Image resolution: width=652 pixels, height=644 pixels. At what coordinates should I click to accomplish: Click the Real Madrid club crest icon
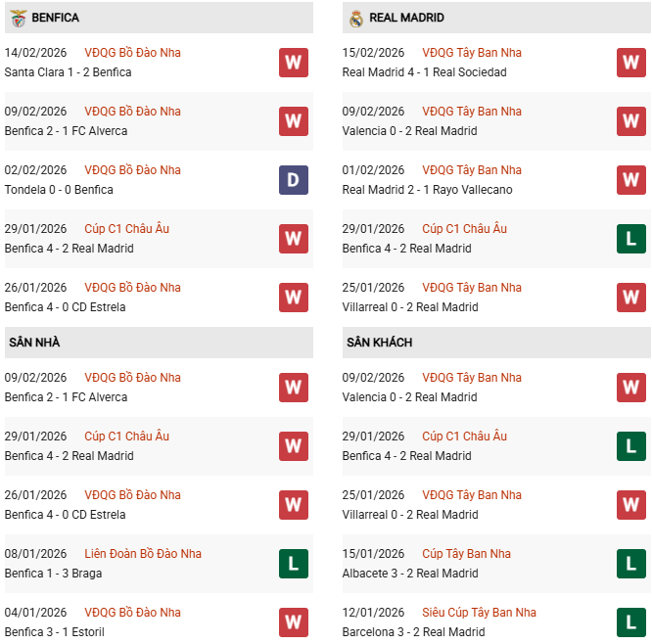pyautogui.click(x=355, y=18)
